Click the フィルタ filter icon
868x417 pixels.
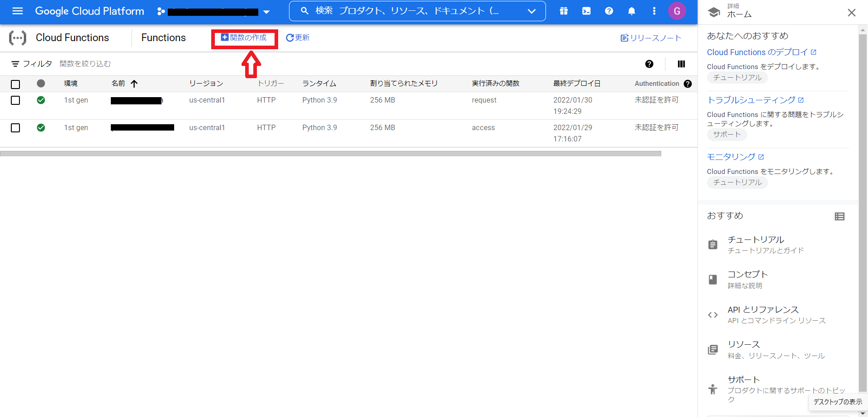[x=15, y=64]
